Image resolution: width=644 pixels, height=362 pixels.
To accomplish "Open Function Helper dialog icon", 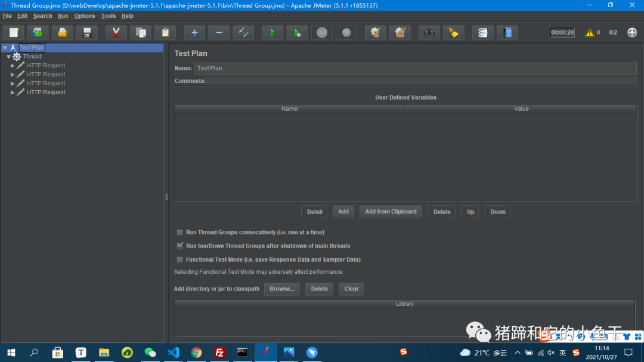I will (483, 32).
